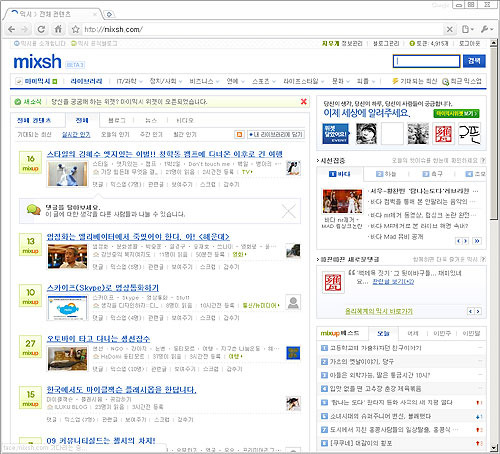500x454 pixels.
Task: Reload the page with refresh icon
Action: tap(41, 29)
